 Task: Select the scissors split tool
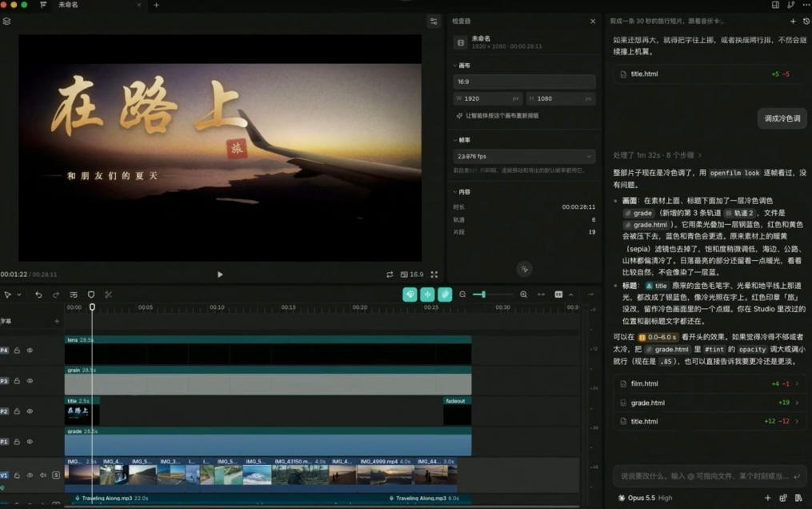tap(108, 295)
